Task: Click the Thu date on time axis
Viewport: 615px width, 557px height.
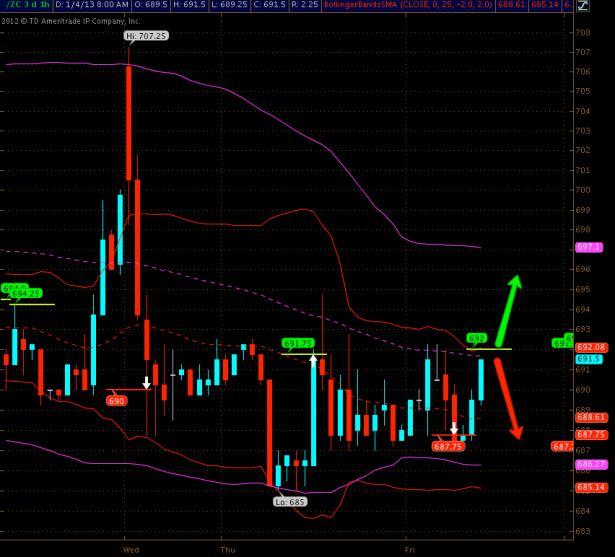Action: 228,550
